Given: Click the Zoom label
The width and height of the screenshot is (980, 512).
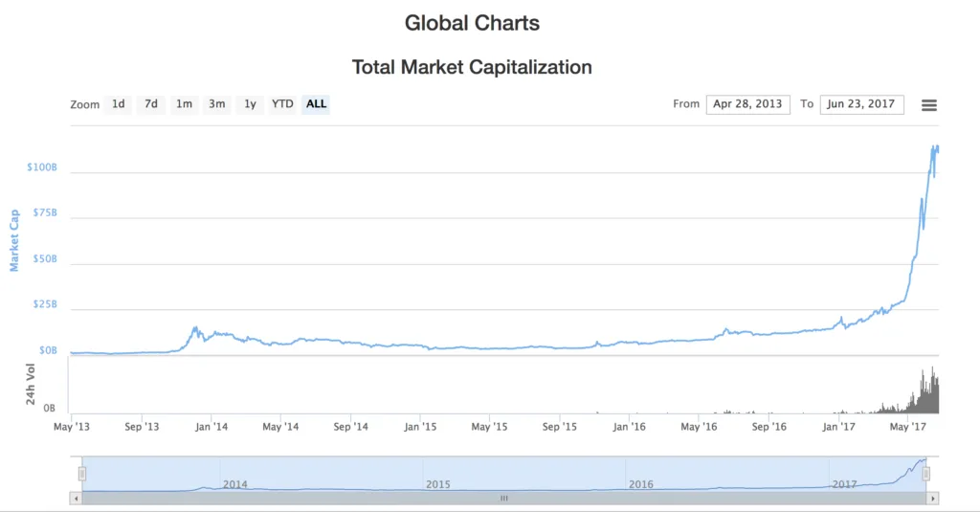Looking at the screenshot, I should pos(84,105).
